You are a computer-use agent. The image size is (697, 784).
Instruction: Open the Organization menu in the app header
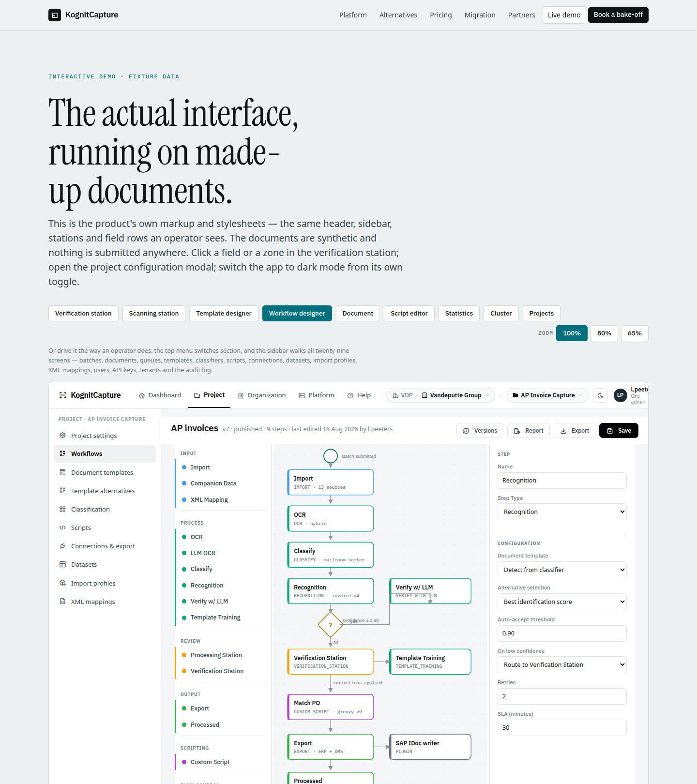click(262, 395)
